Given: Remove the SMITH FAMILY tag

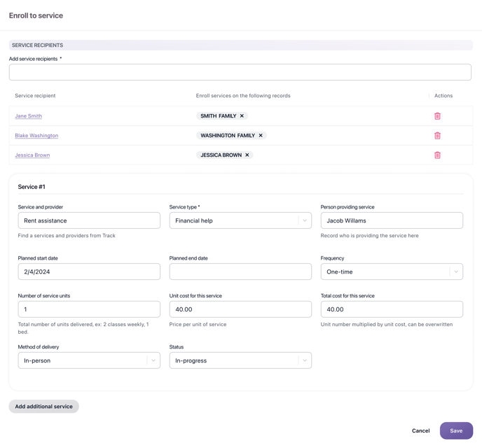Looking at the screenshot, I should [x=242, y=116].
